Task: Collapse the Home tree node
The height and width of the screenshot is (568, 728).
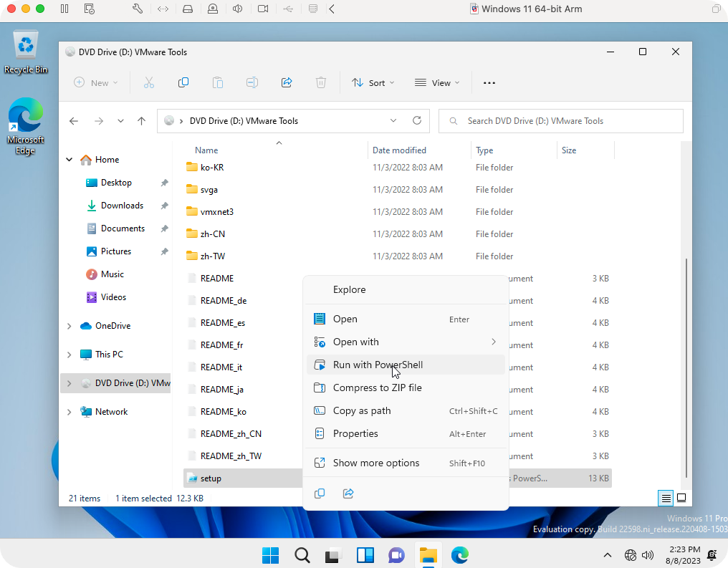Action: click(x=70, y=160)
